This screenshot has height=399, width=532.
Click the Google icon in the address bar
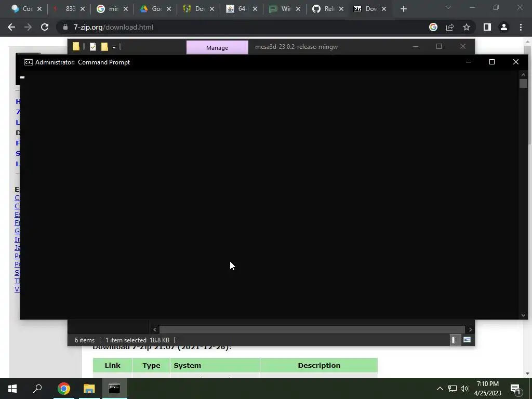click(433, 27)
